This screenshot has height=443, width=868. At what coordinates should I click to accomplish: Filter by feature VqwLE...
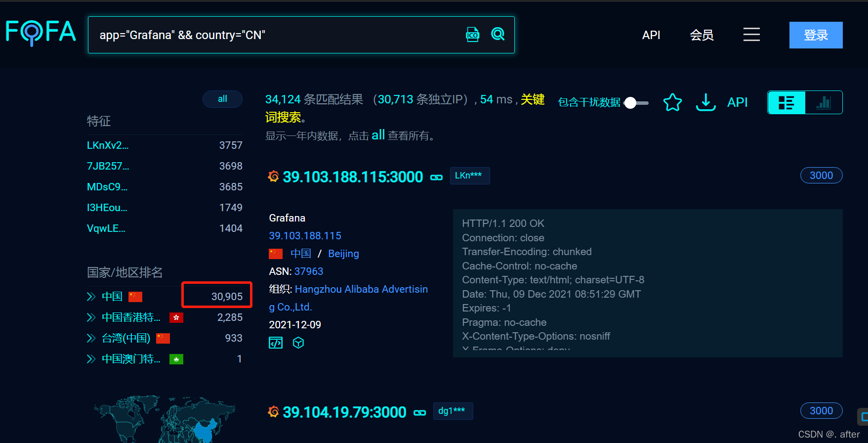(x=106, y=228)
